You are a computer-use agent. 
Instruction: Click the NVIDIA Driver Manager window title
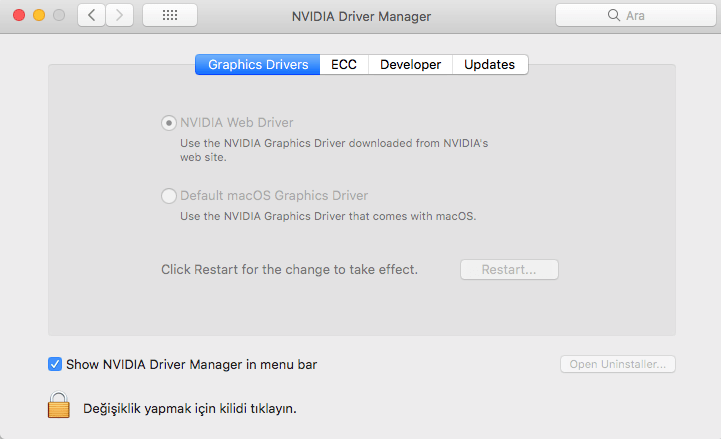point(361,16)
